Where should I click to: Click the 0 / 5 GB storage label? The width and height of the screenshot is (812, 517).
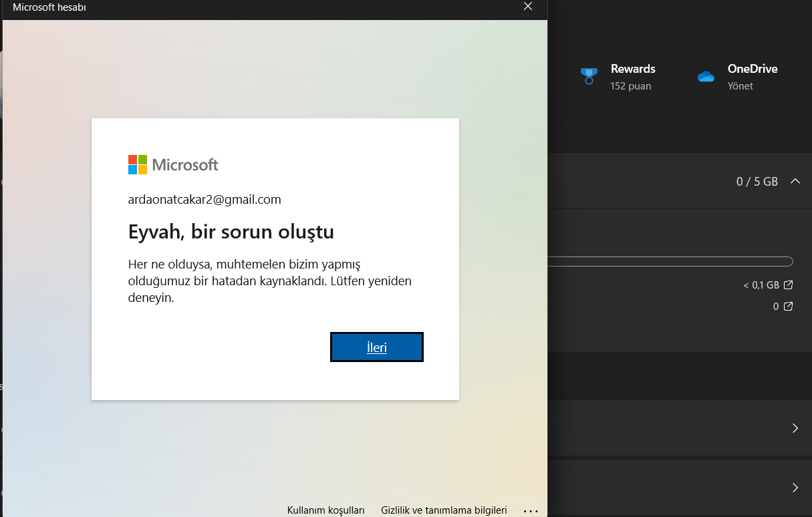pyautogui.click(x=757, y=181)
